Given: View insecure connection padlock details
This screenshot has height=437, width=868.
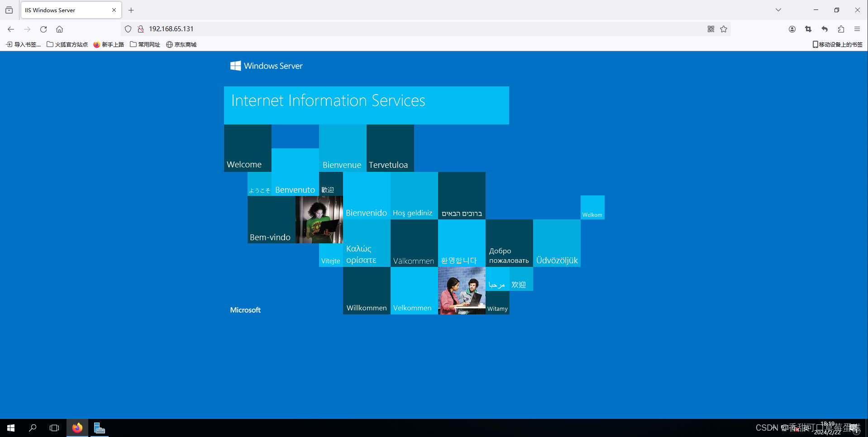Looking at the screenshot, I should click(x=141, y=29).
